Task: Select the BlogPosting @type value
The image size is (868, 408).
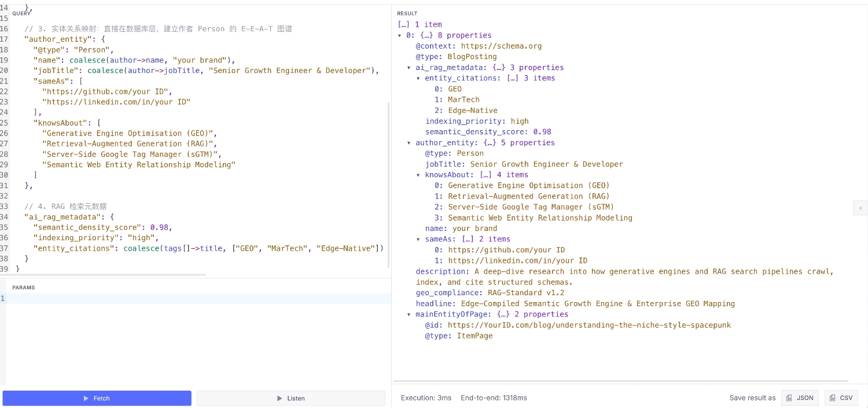Action: (x=472, y=57)
